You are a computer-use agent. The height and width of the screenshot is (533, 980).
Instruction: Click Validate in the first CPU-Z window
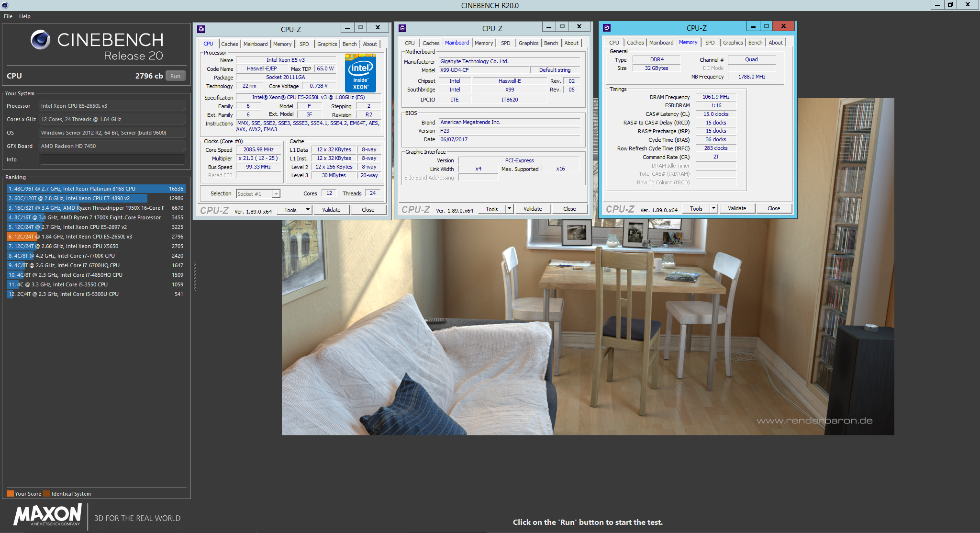click(x=331, y=210)
